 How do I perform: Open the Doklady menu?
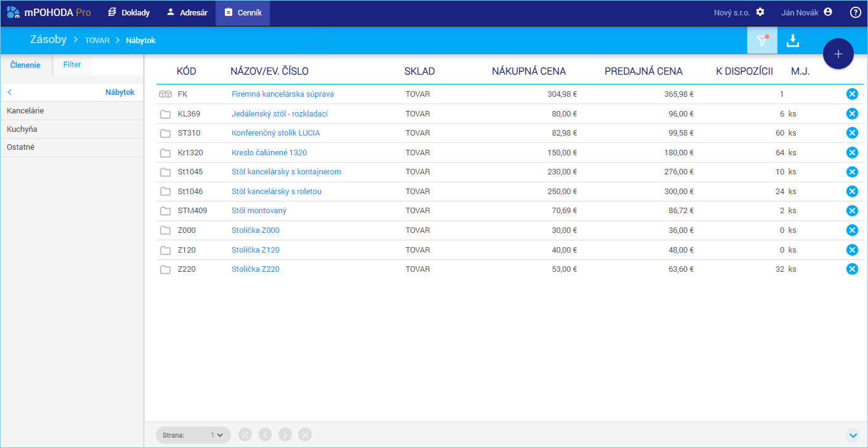click(x=129, y=12)
